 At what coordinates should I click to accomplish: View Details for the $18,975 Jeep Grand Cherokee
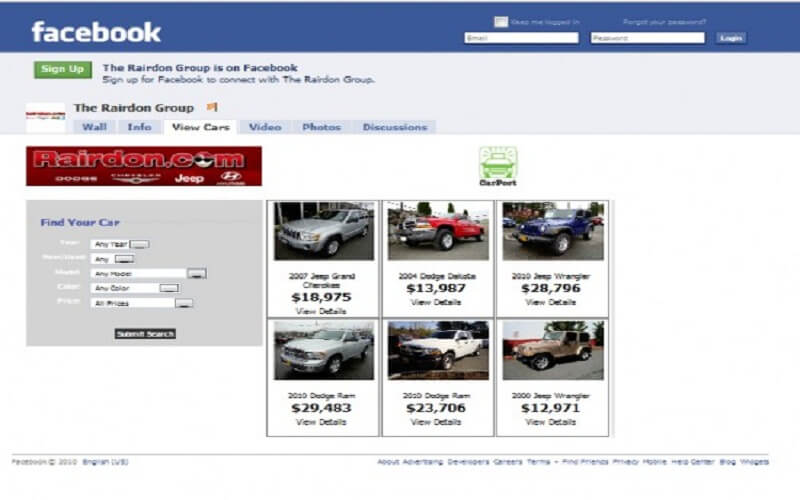321,311
